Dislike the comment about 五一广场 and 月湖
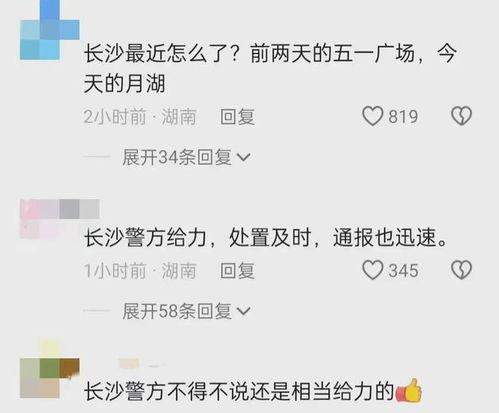 click(461, 116)
